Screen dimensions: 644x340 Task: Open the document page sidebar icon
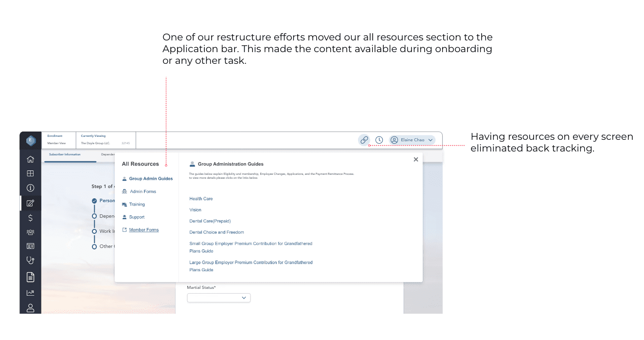click(31, 277)
